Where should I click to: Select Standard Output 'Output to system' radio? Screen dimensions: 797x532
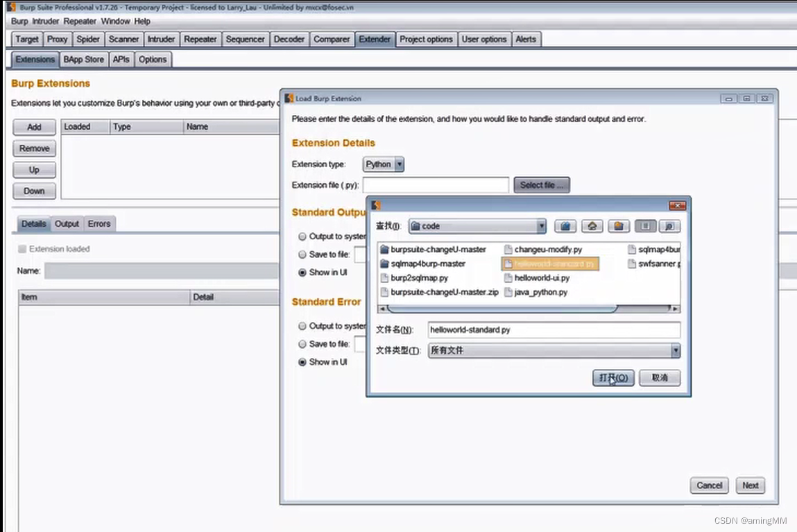click(302, 237)
